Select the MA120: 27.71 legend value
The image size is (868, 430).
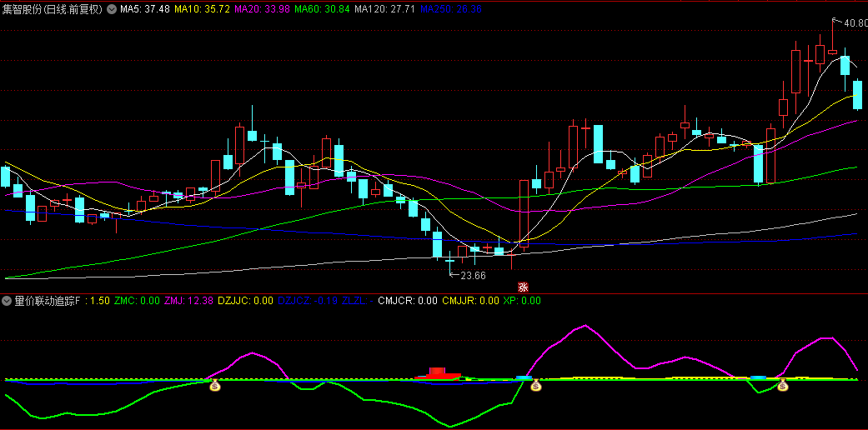(x=384, y=9)
